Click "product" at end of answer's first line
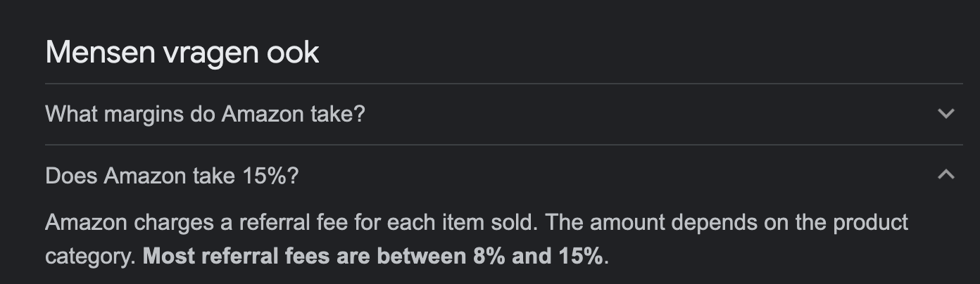980x284 pixels. point(870,223)
